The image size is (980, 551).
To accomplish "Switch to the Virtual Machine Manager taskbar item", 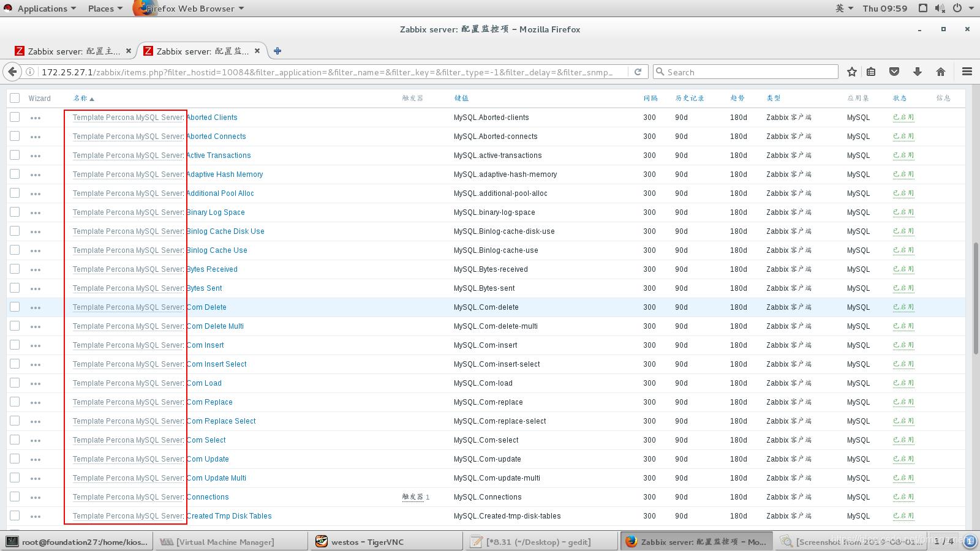I will click(232, 542).
